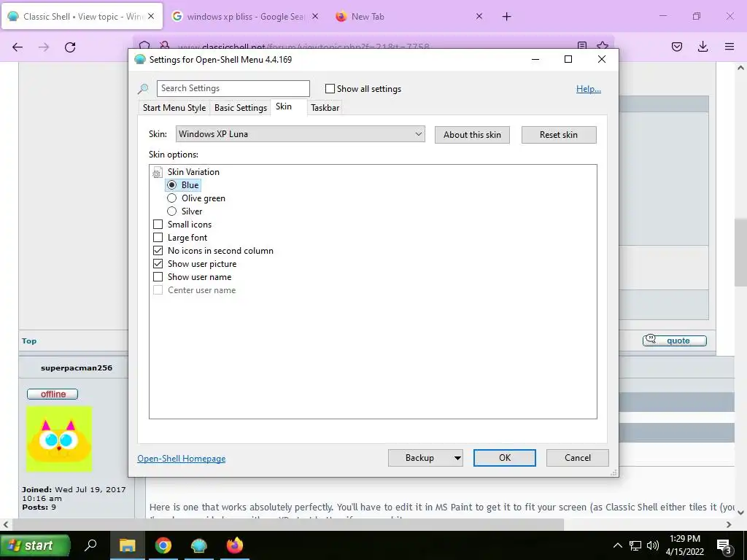
Task: Open the Pocket save icon in Firefox
Action: [x=676, y=47]
